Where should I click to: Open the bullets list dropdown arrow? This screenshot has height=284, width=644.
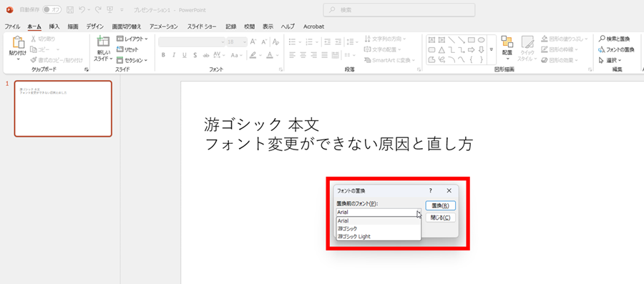click(300, 42)
